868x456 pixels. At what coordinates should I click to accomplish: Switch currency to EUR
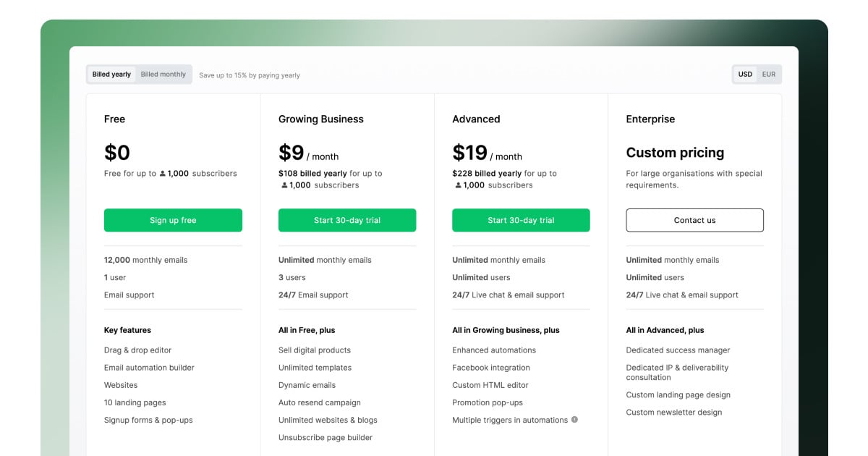(768, 75)
